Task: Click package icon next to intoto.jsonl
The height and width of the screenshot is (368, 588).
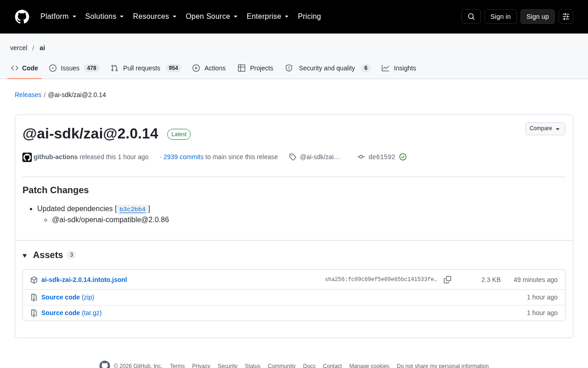Action: [34, 280]
